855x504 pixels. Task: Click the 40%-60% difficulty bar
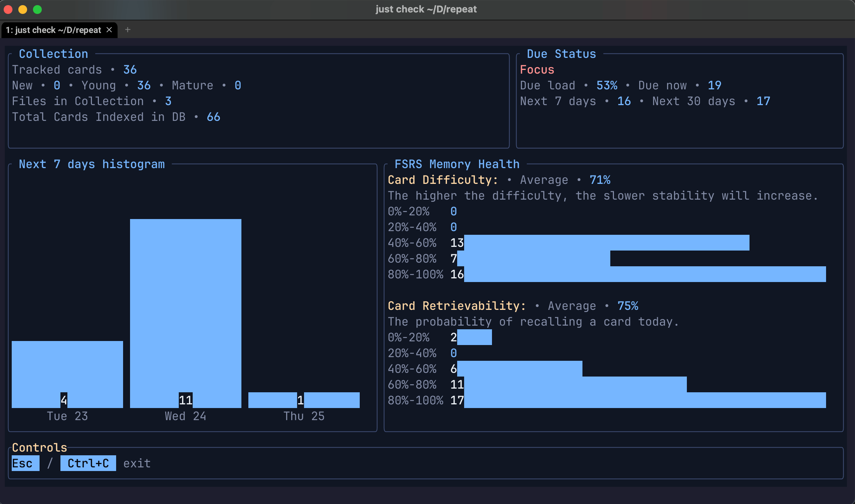tap(606, 243)
